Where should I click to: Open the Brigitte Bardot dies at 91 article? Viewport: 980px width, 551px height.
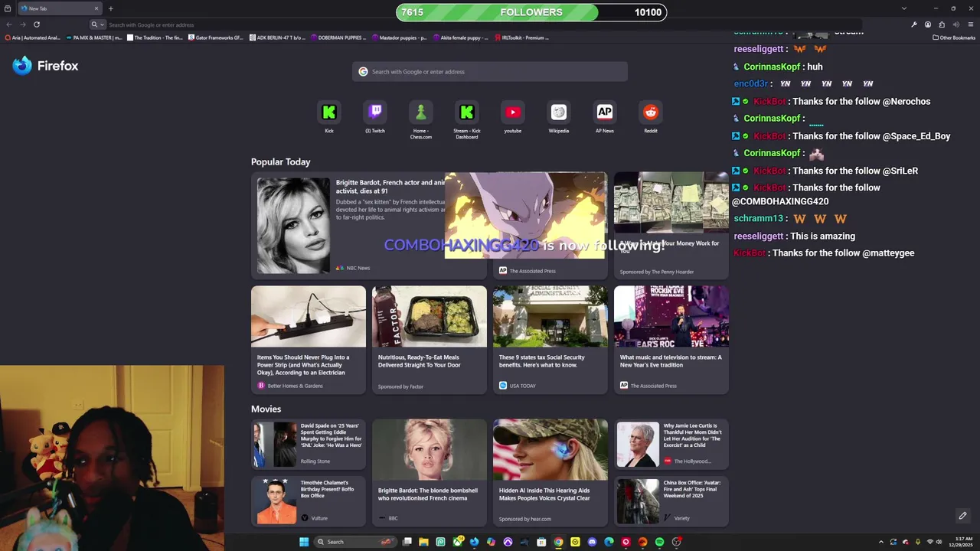368,226
